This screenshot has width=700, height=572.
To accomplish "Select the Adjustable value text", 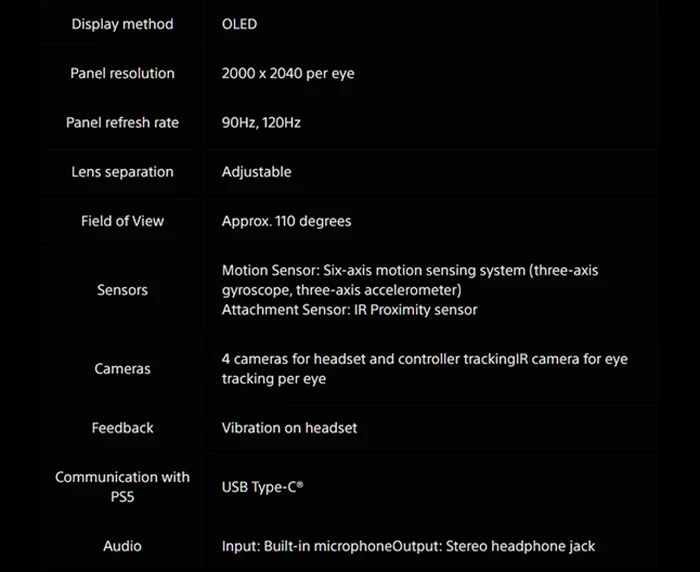I will [x=257, y=172].
